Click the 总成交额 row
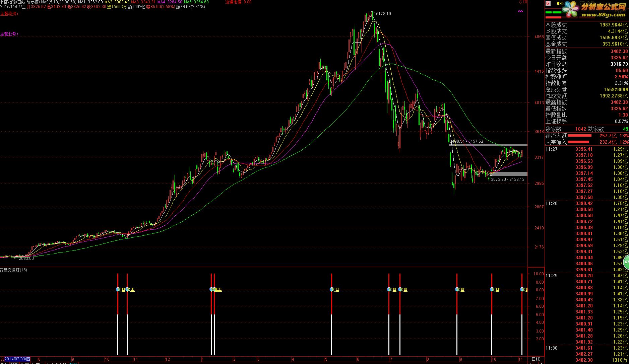Screen dimensions: 629x364 [587, 96]
